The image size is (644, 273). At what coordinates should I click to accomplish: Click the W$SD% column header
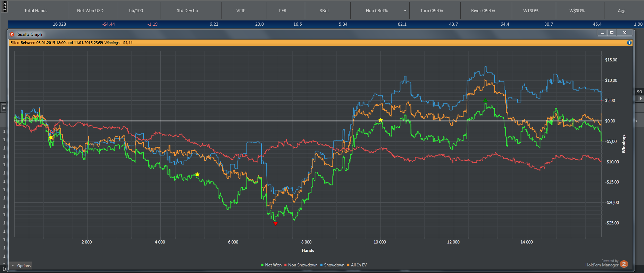(577, 11)
